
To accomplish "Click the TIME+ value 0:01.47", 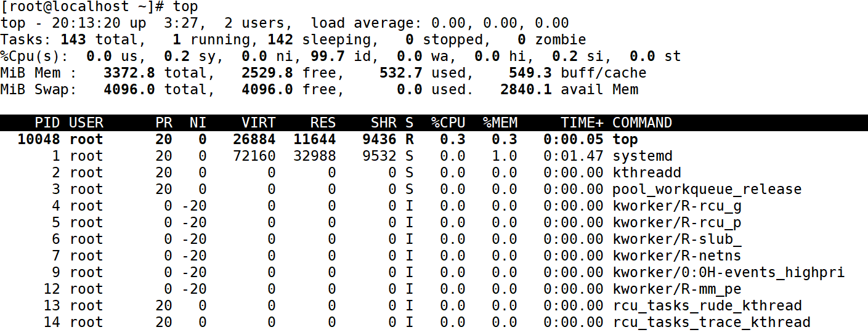I will coord(574,156).
